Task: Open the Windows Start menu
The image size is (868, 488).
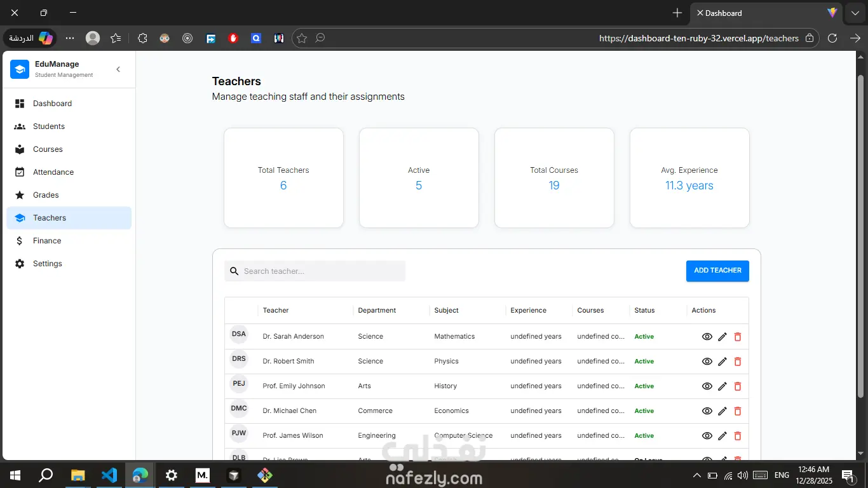Action: point(15,475)
